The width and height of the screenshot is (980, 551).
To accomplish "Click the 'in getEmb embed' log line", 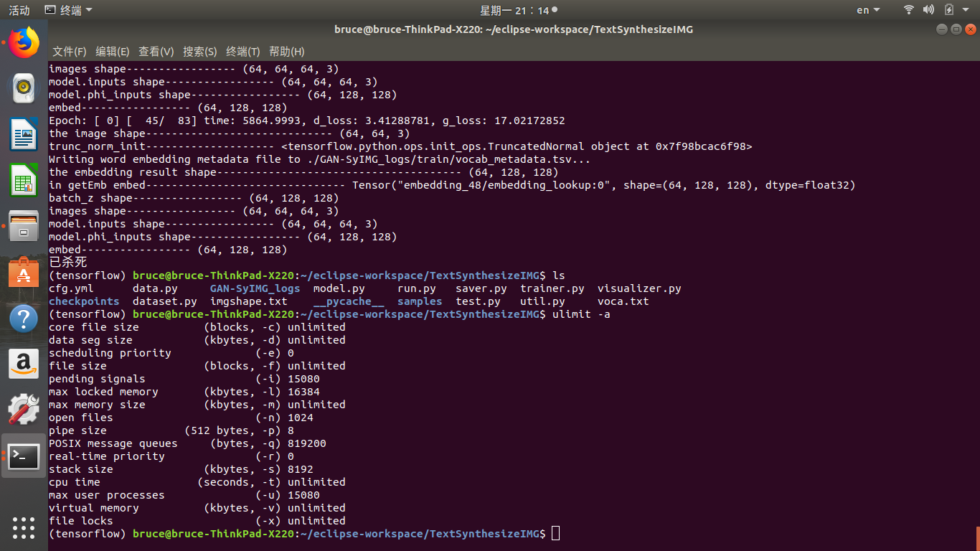I will pos(452,185).
